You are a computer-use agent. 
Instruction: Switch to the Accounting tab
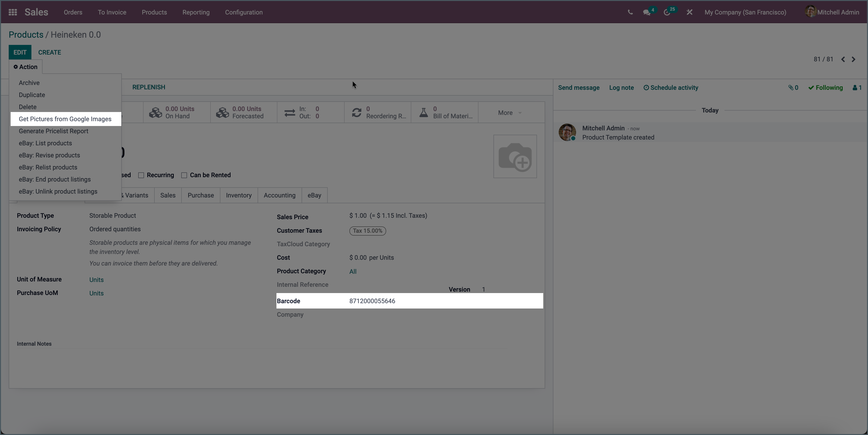click(x=279, y=195)
